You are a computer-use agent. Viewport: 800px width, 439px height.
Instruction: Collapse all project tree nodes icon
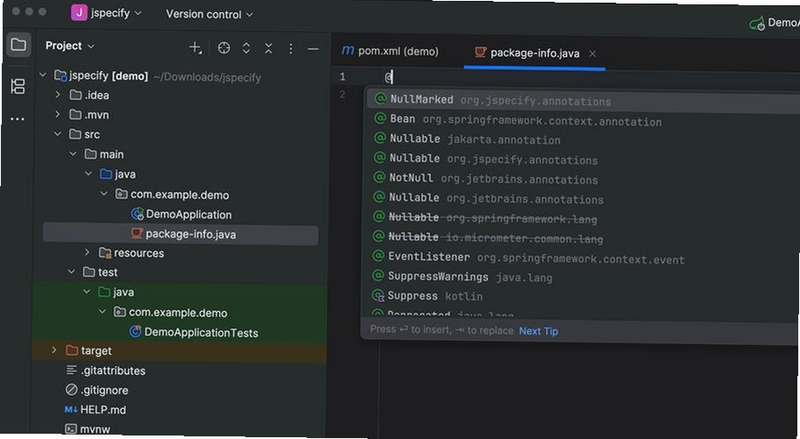click(268, 48)
